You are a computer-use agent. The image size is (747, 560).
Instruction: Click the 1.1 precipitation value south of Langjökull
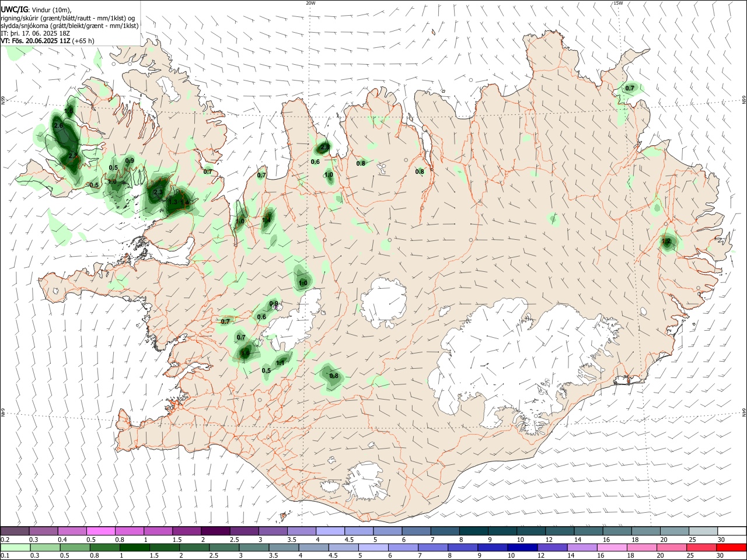280,363
